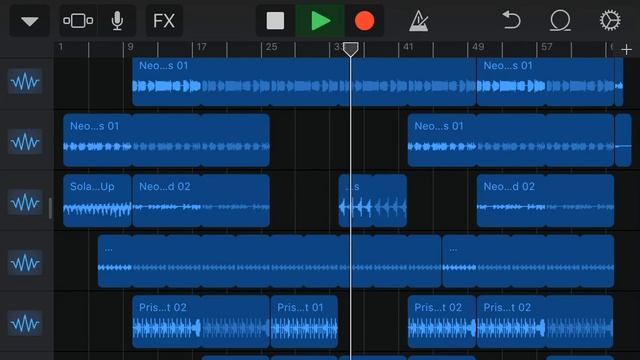The width and height of the screenshot is (640, 360).
Task: Select the first '...' region on the fourth track
Action: coord(269,261)
